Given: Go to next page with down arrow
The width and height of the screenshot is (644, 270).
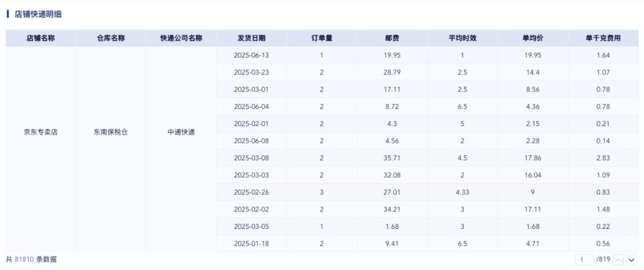Looking at the screenshot, I should pyautogui.click(x=631, y=260).
